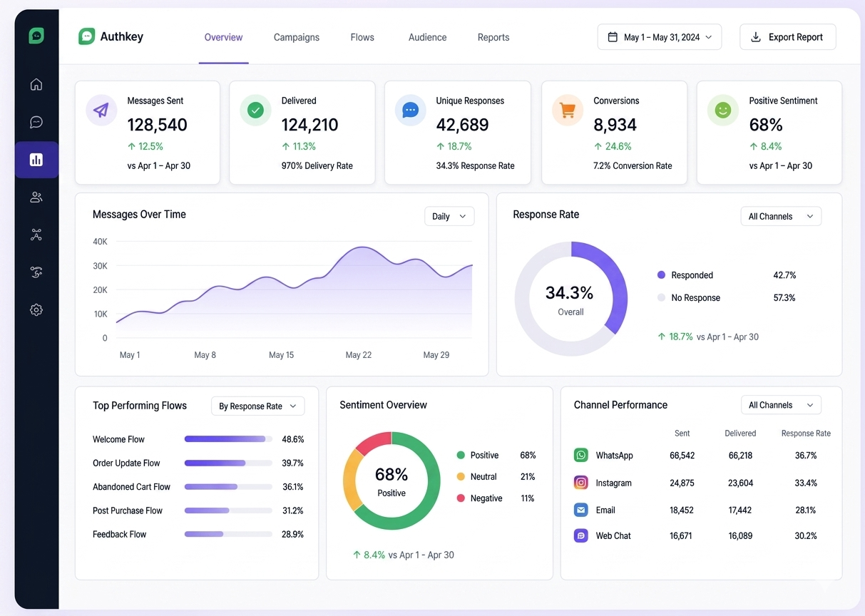Click the green Authkey logo atop the sidebar

[x=36, y=36]
